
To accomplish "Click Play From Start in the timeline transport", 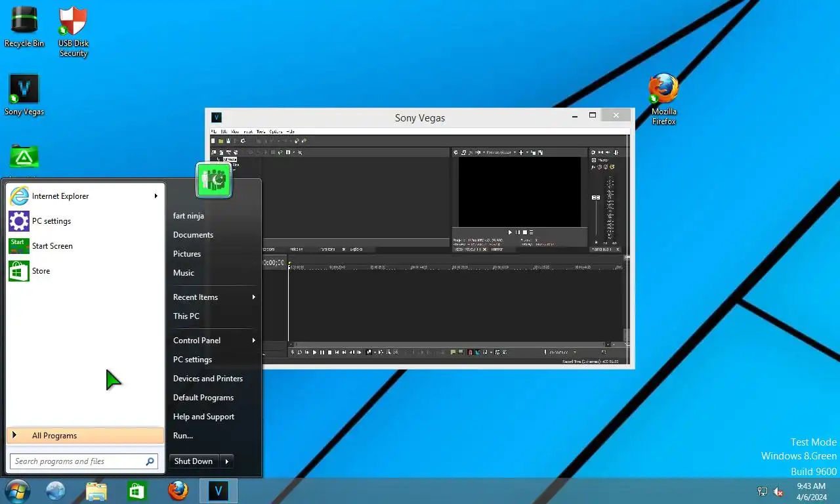I will pyautogui.click(x=307, y=352).
